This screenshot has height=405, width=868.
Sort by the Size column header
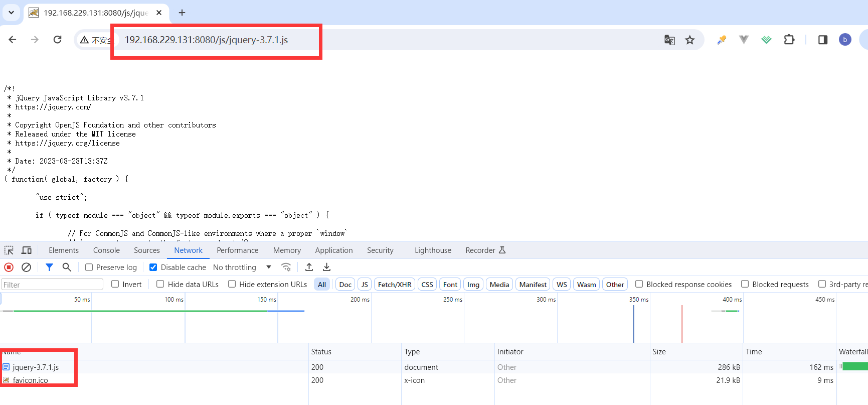pos(696,351)
